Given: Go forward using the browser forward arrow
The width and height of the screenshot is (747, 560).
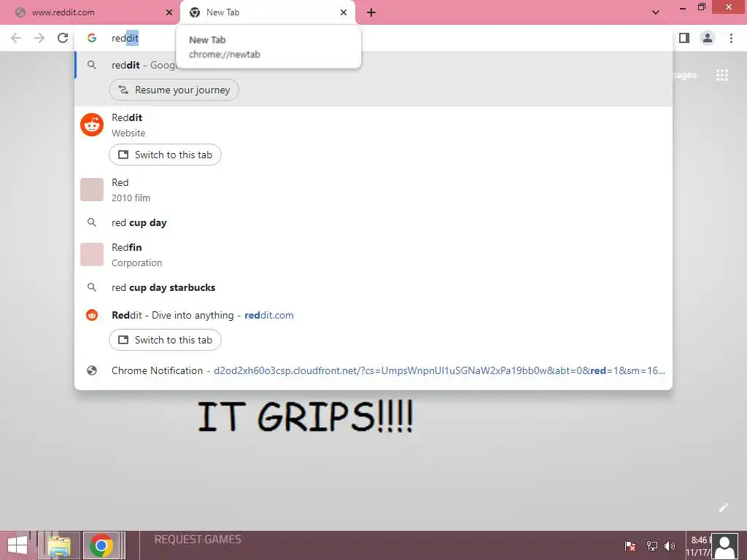Looking at the screenshot, I should (39, 38).
